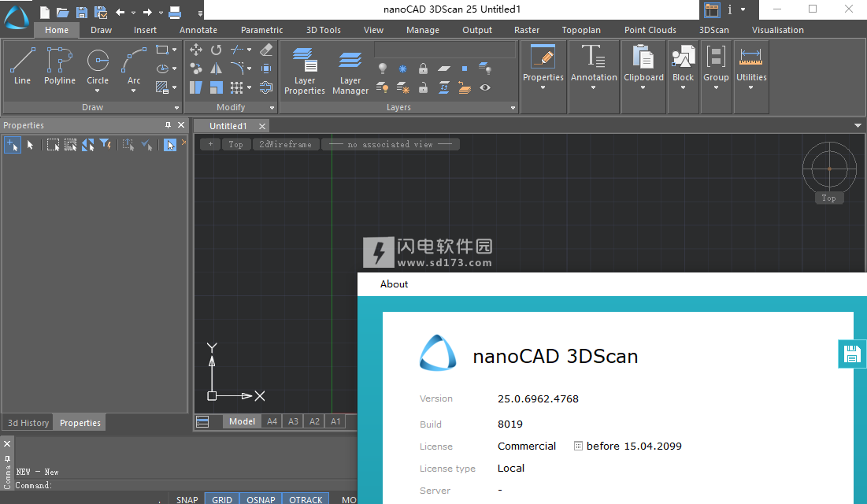Click the Eraser icon in Modify panel
The image size is (867, 504).
[x=265, y=50]
